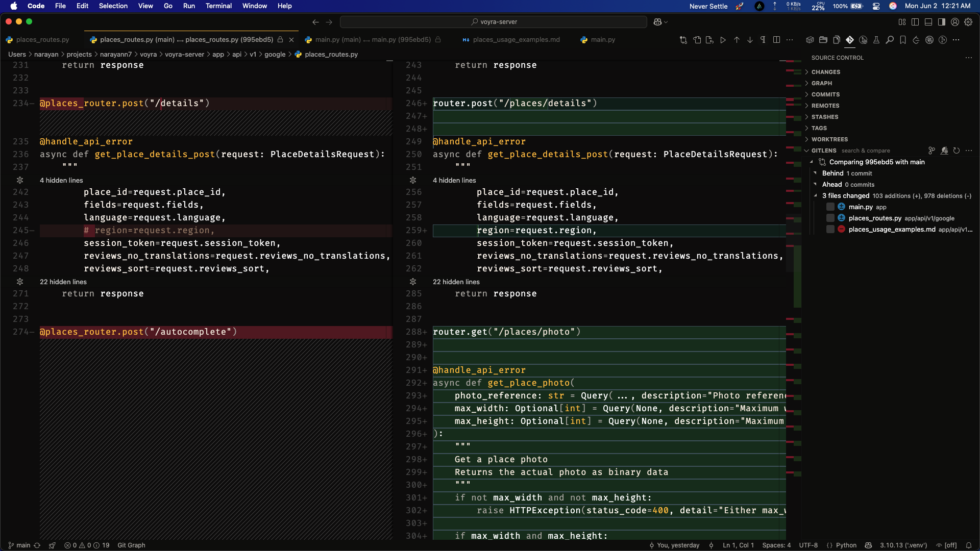Click refresh icon in GitLens search & compare
Image resolution: width=980 pixels, height=551 pixels.
point(957,151)
